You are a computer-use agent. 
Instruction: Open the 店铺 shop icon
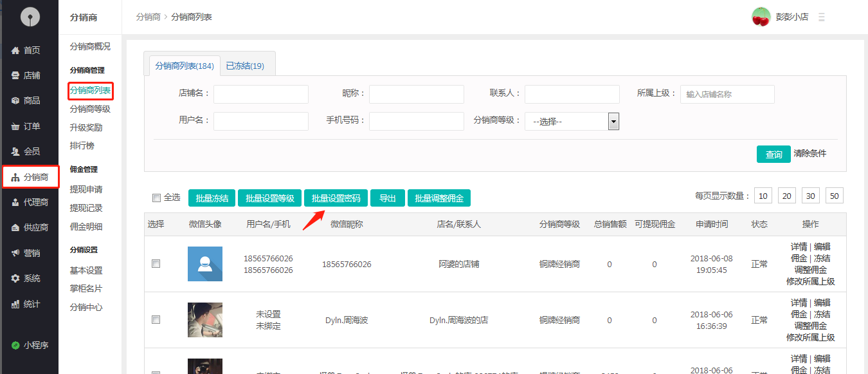(x=15, y=75)
